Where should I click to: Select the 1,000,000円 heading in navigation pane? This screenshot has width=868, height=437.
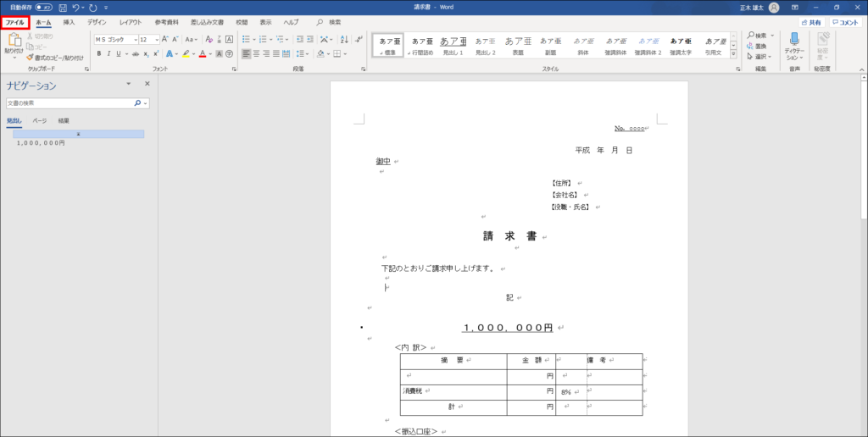(41, 143)
